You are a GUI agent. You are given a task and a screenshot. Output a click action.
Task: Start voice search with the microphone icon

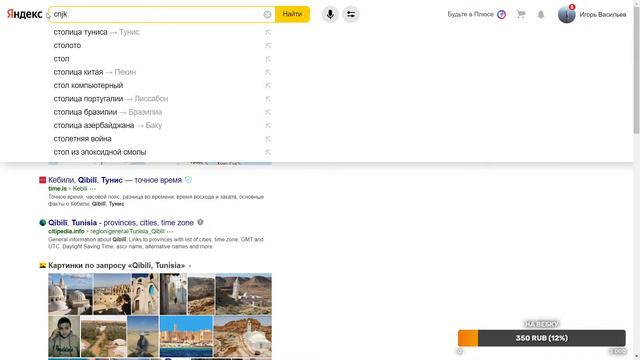[330, 14]
